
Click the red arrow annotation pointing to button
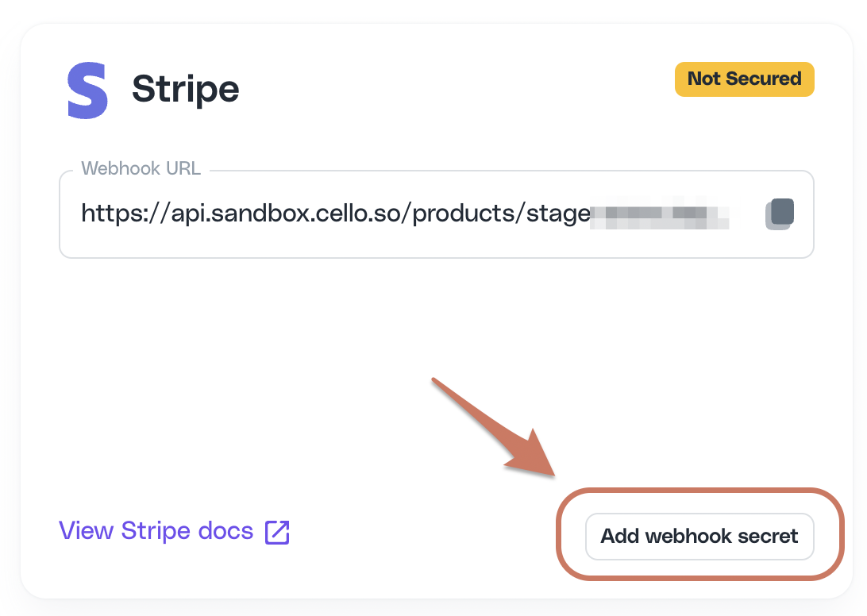click(x=493, y=427)
